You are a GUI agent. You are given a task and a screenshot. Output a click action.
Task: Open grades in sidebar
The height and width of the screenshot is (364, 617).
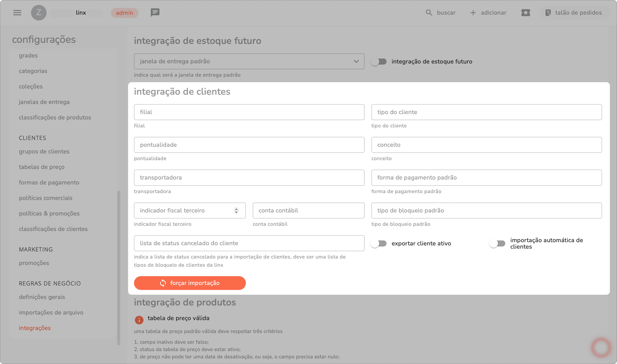click(x=28, y=55)
